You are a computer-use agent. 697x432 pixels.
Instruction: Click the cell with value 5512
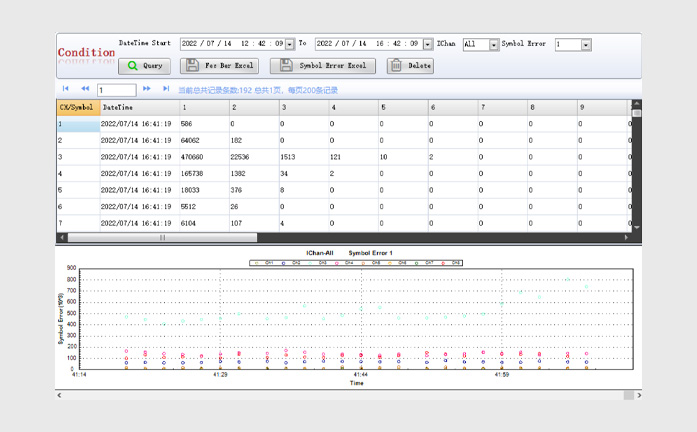pos(204,207)
